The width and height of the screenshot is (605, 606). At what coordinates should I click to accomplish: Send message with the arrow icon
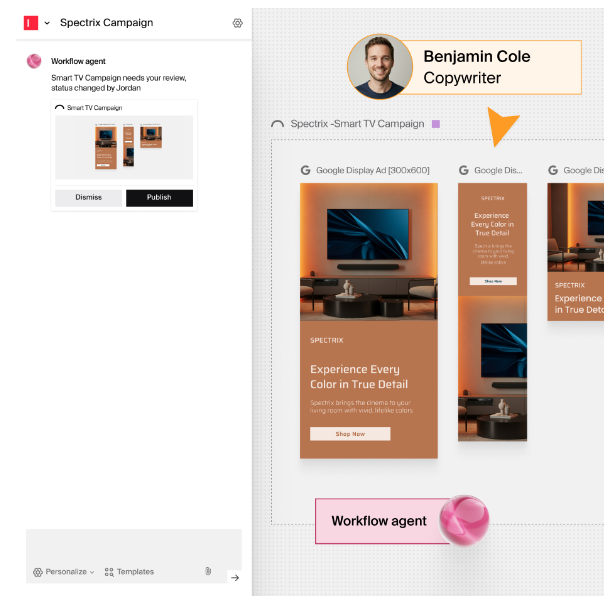coord(235,578)
